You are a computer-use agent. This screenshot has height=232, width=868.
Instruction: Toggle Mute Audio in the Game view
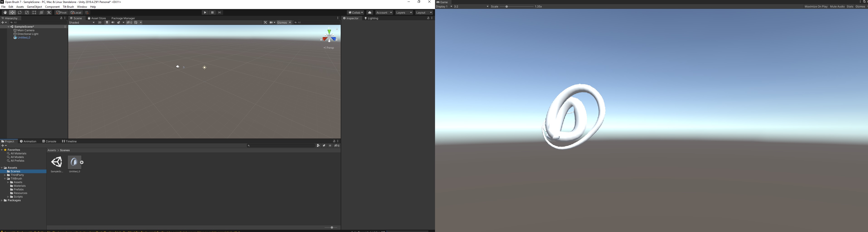(837, 6)
